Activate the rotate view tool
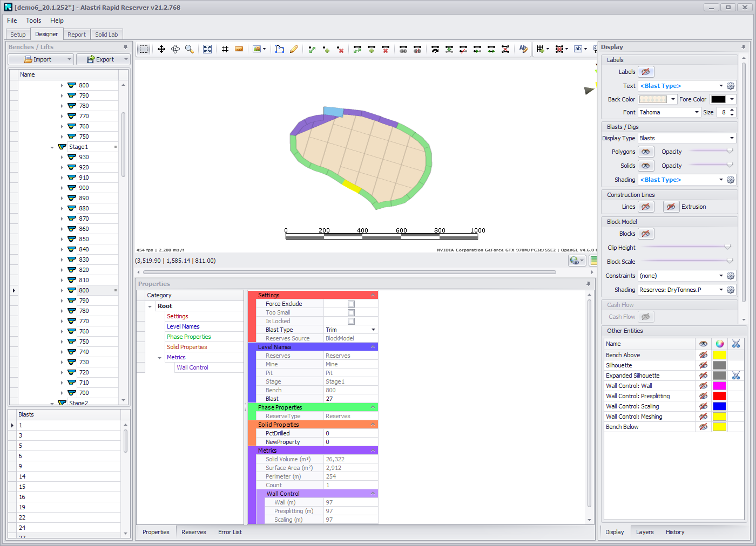Screen dimensions: 756x546 pos(175,49)
